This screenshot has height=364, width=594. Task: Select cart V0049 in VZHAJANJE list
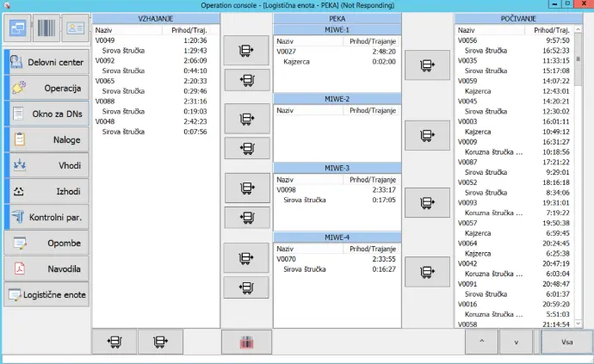(x=105, y=40)
